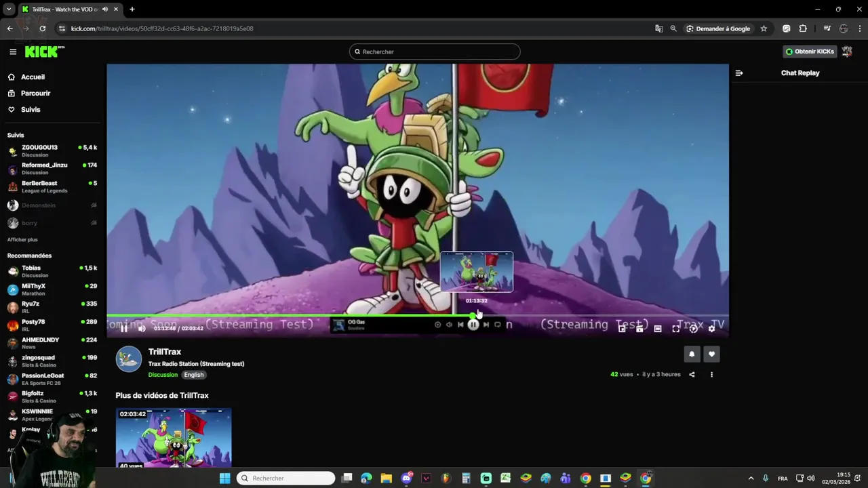The height and width of the screenshot is (488, 868).
Task: Open taskbar volume control
Action: [x=811, y=479]
